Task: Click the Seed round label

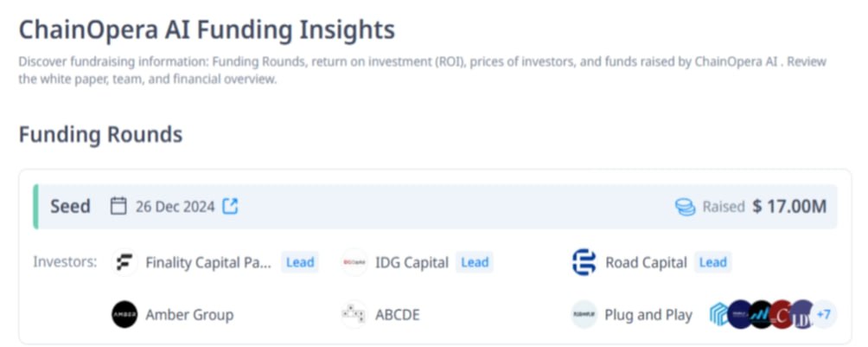Action: click(70, 207)
